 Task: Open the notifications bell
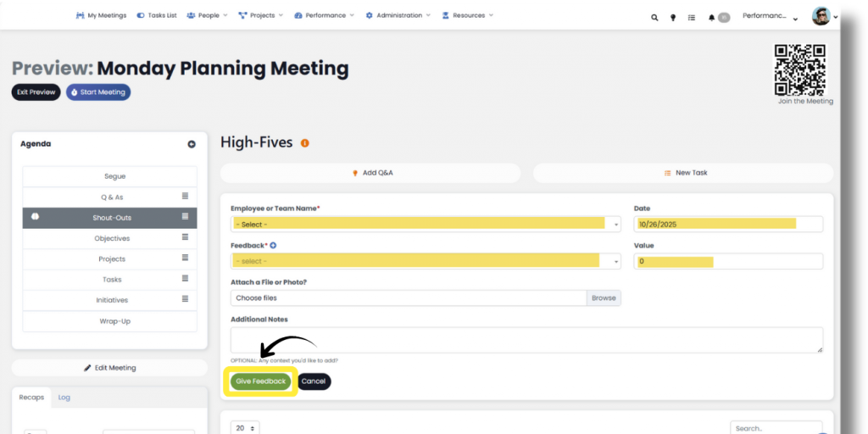[x=712, y=17]
